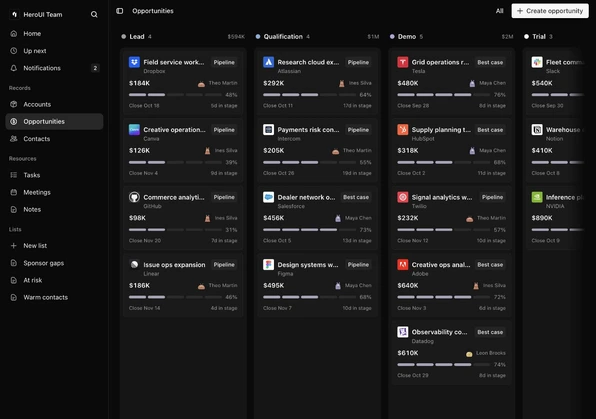Open the Home menu item

[54, 33]
